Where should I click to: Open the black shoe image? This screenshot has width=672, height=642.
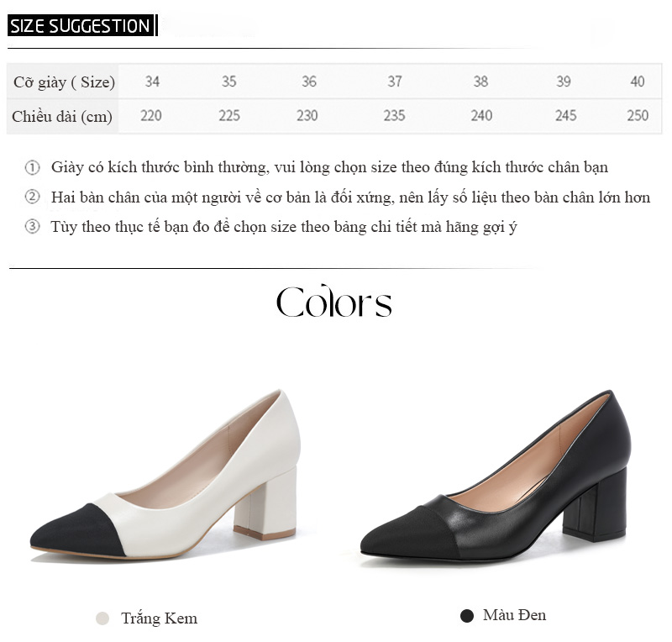(x=496, y=476)
